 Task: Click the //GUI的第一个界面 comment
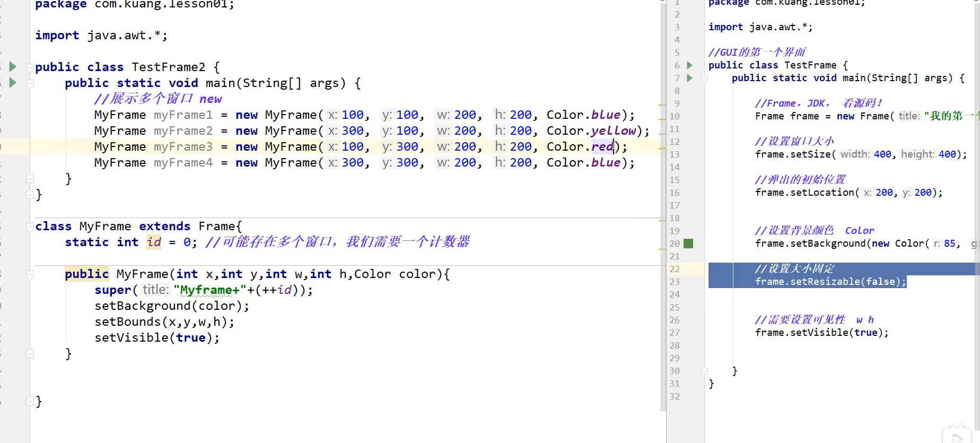757,53
